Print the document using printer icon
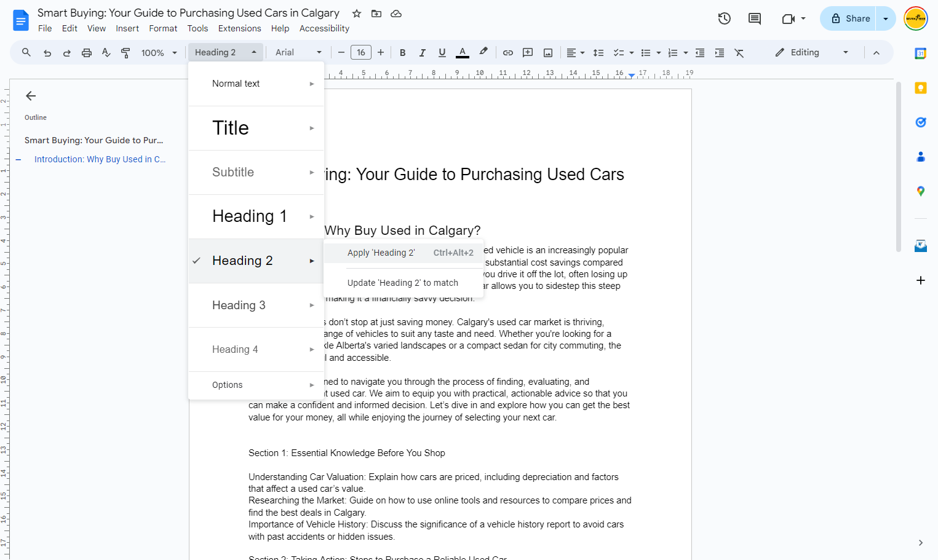 click(x=87, y=53)
